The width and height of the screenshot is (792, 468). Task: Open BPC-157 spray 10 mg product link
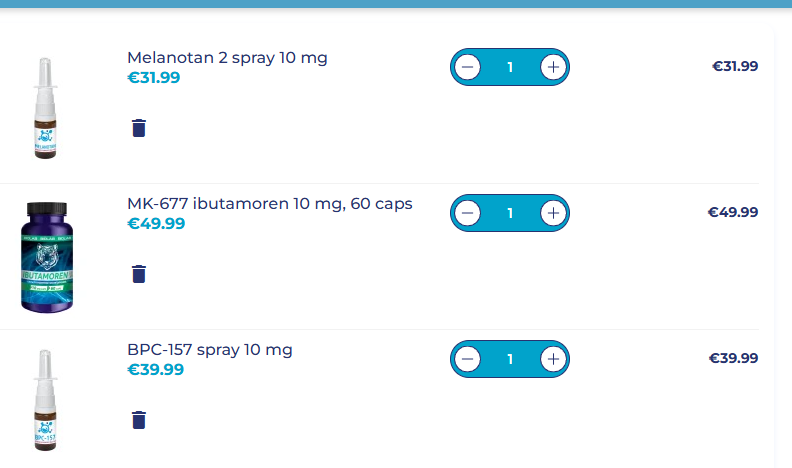210,350
